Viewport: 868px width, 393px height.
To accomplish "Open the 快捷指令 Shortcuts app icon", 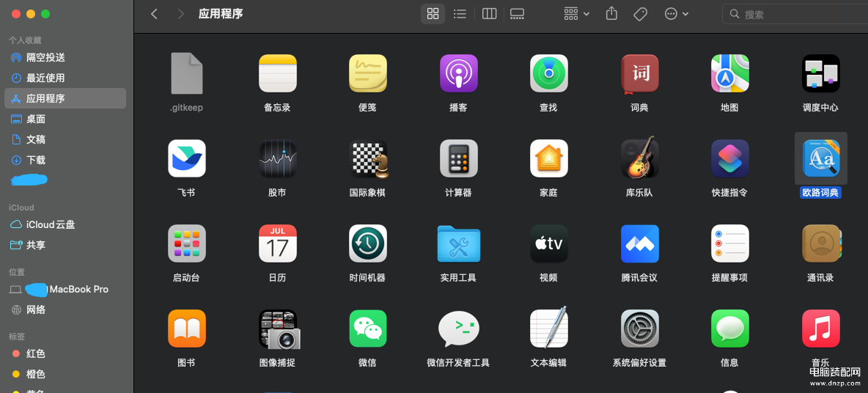I will point(729,158).
